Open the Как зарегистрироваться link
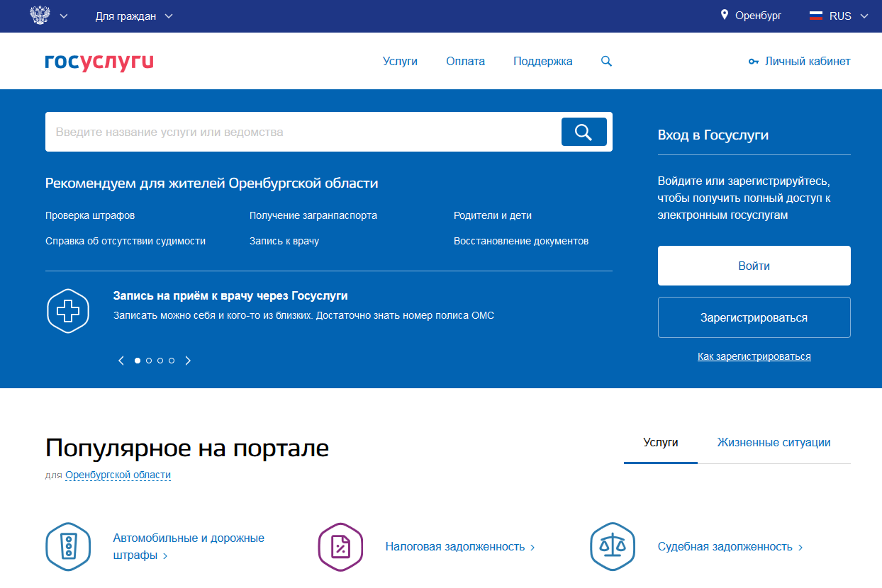 tap(754, 356)
